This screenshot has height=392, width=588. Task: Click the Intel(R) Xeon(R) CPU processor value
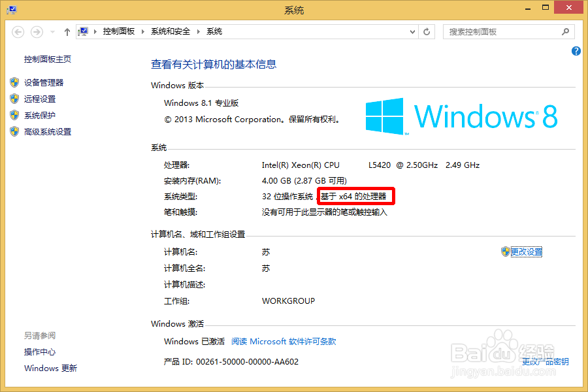[x=370, y=165]
